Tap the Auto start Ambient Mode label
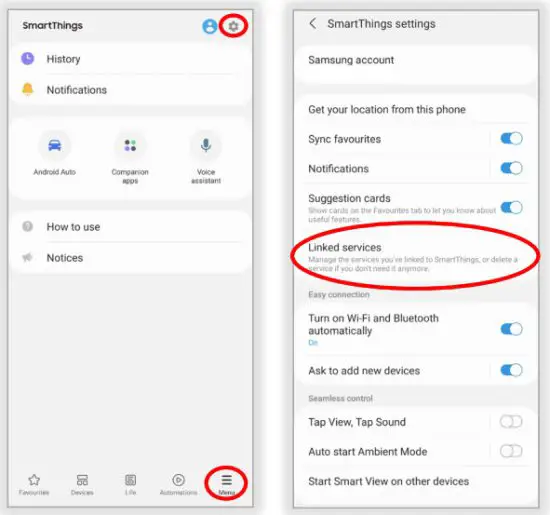 click(368, 452)
